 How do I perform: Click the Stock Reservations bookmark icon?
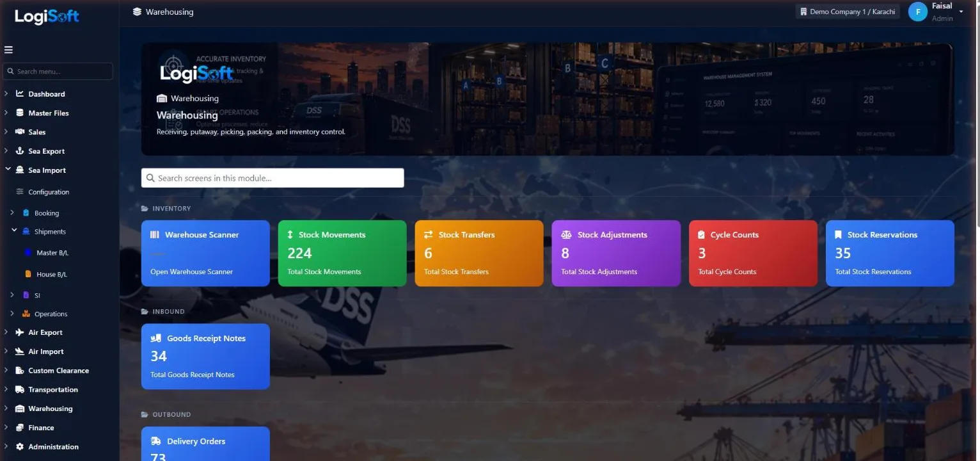[x=838, y=235]
